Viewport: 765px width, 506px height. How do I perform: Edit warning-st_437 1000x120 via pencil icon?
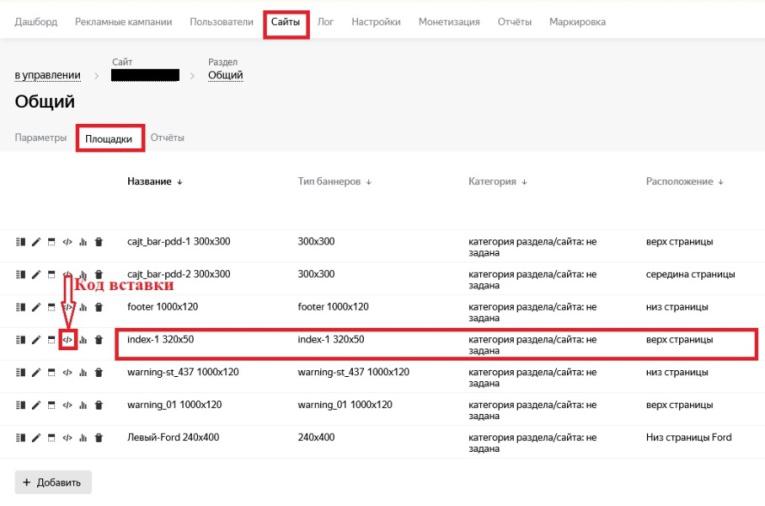[36, 373]
